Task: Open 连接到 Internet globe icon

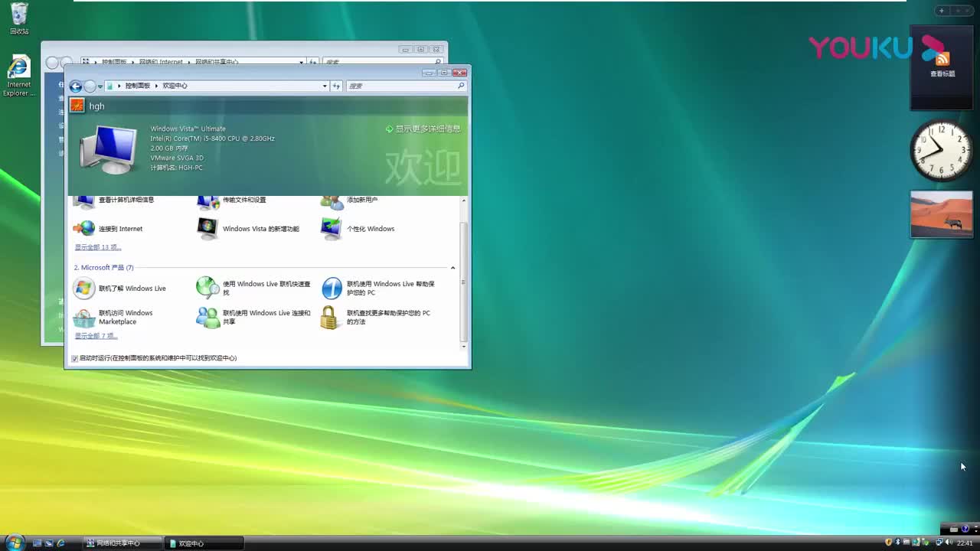Action: click(x=84, y=228)
